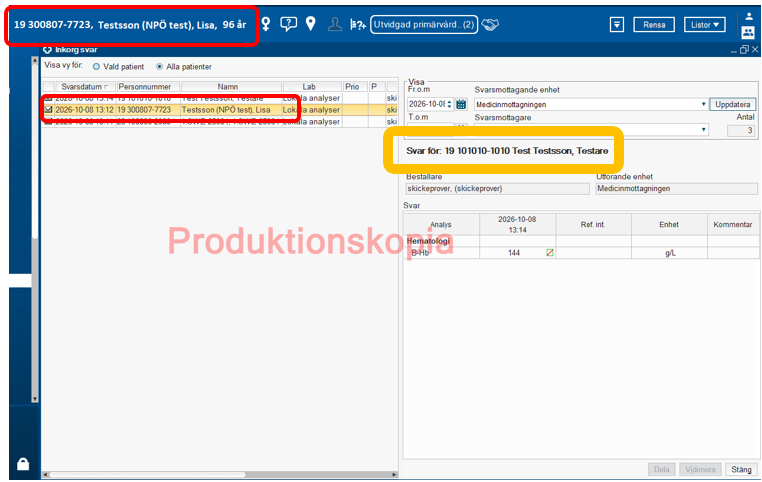Open the Svarsmottagande enhet dropdown
This screenshot has width=762, height=482.
(x=703, y=104)
